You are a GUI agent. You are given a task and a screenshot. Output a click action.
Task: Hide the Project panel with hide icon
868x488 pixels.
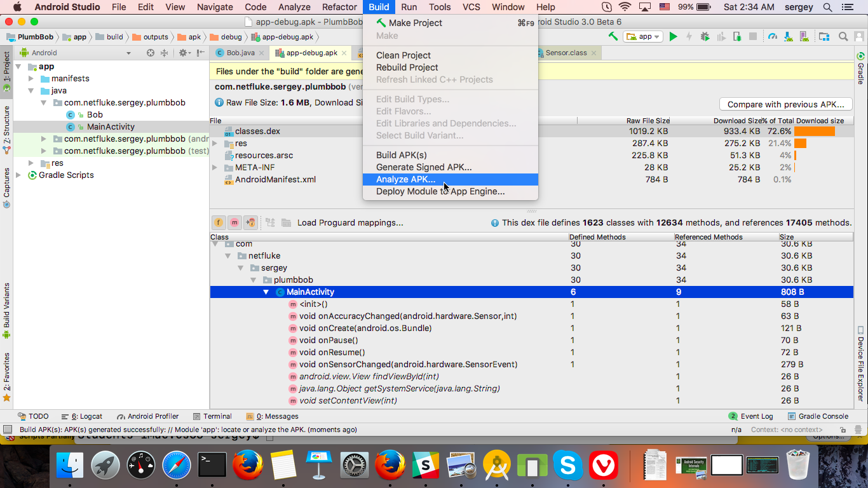point(200,53)
